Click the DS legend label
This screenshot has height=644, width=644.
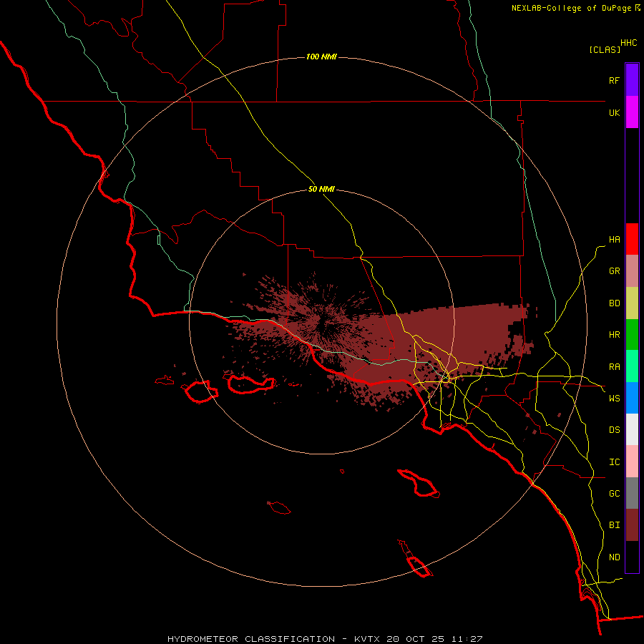614,430
